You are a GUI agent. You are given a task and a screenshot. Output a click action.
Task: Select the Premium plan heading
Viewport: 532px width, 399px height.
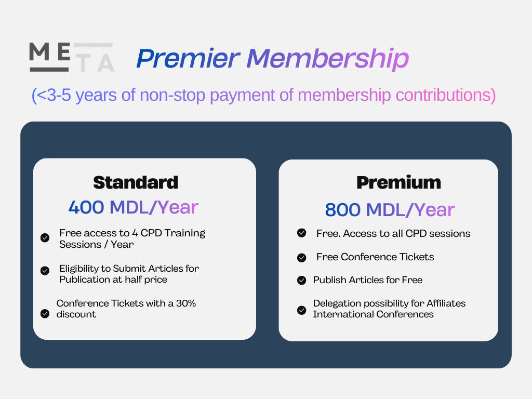click(x=398, y=182)
